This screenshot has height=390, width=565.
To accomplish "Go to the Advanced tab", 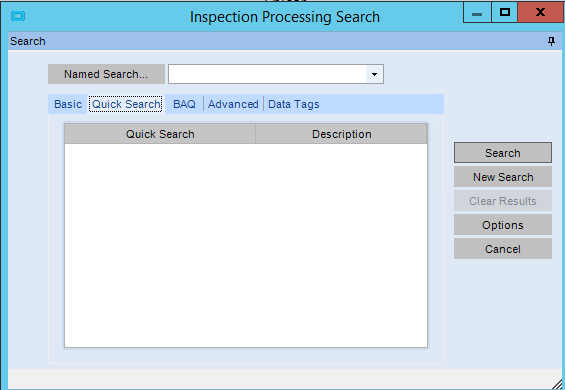I will tap(233, 104).
